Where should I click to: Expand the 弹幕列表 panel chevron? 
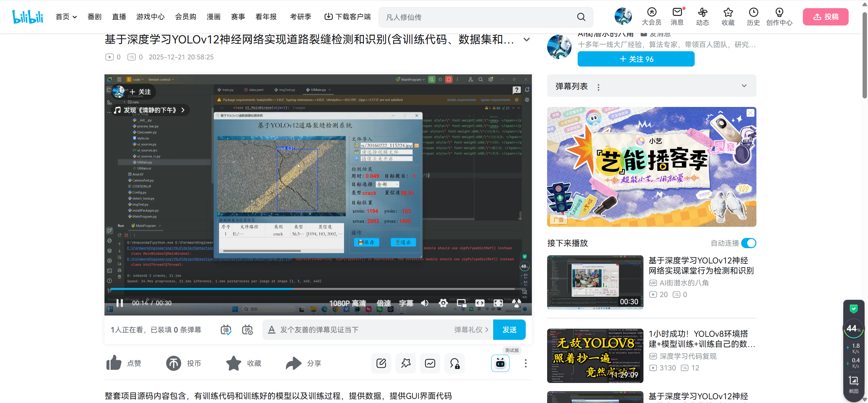[x=744, y=86]
